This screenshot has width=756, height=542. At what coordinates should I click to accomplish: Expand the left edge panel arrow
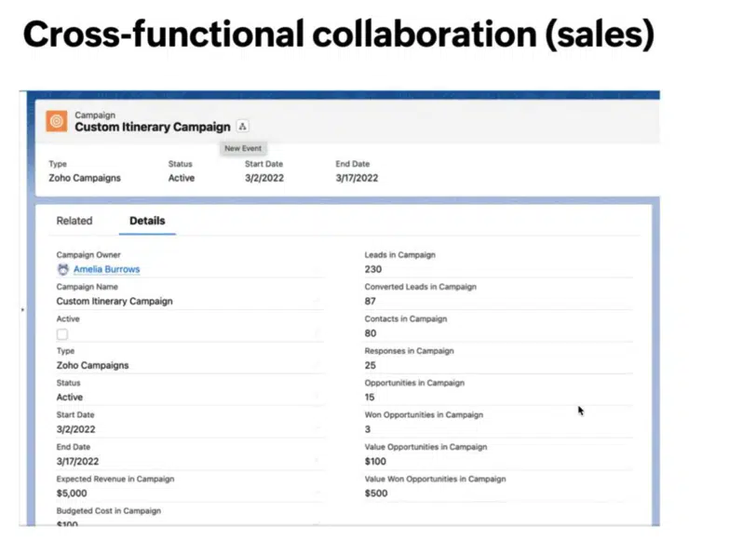click(23, 308)
